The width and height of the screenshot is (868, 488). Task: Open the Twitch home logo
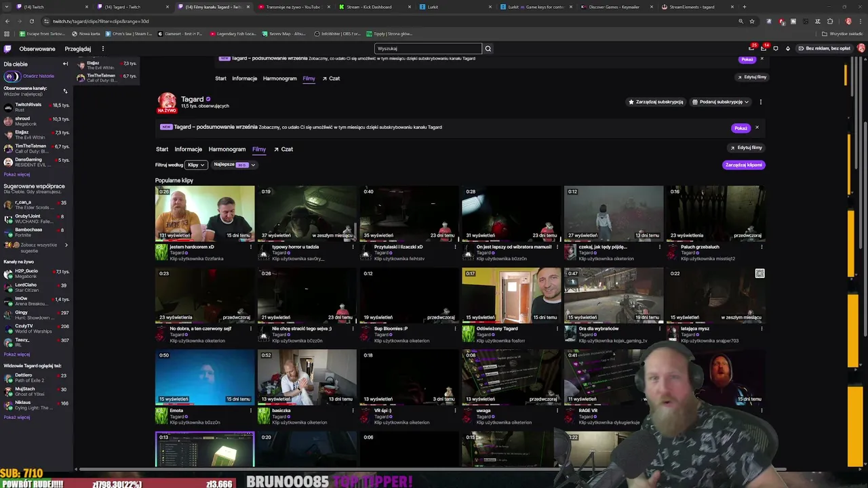tap(7, 49)
